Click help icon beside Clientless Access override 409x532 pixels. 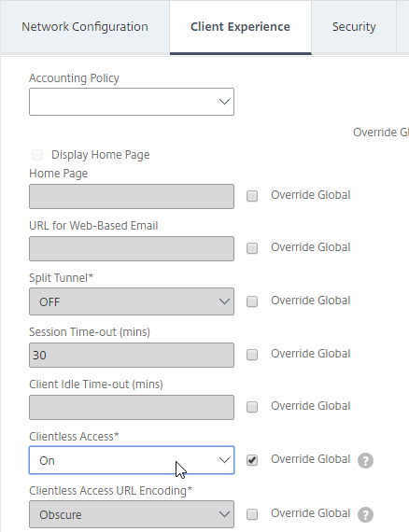(365, 460)
